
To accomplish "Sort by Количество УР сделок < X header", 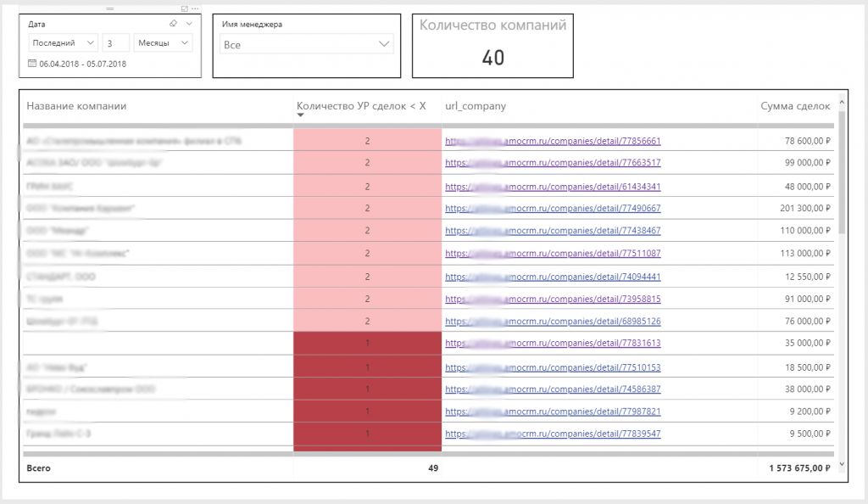I will 361,106.
